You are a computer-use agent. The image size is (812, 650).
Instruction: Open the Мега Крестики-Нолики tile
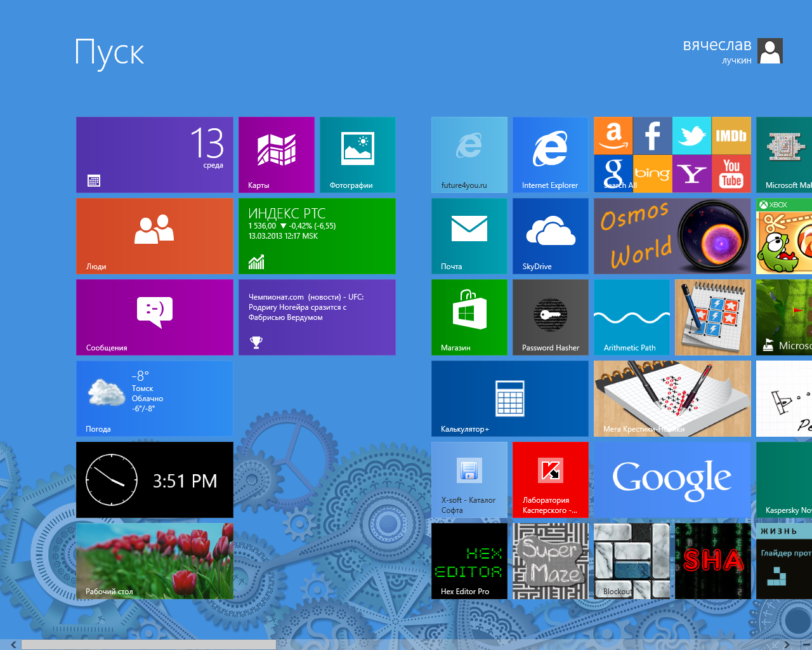[x=672, y=399]
